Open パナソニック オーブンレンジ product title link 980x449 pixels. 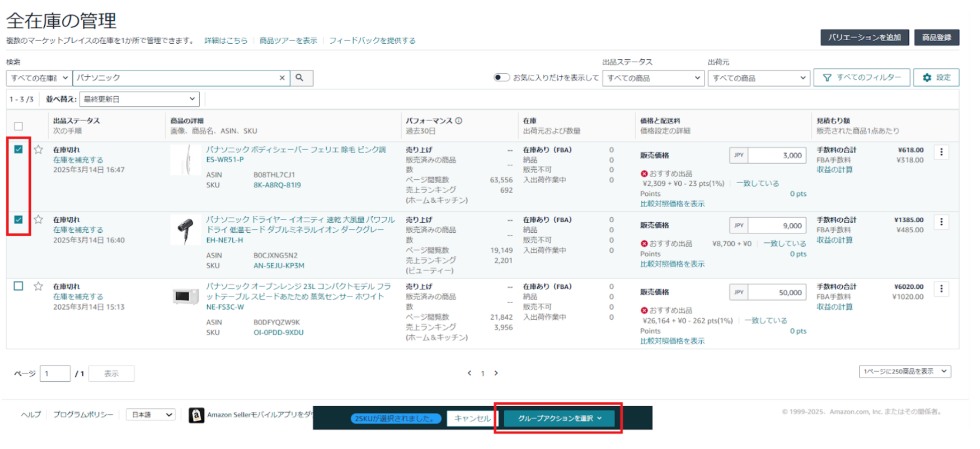click(299, 296)
